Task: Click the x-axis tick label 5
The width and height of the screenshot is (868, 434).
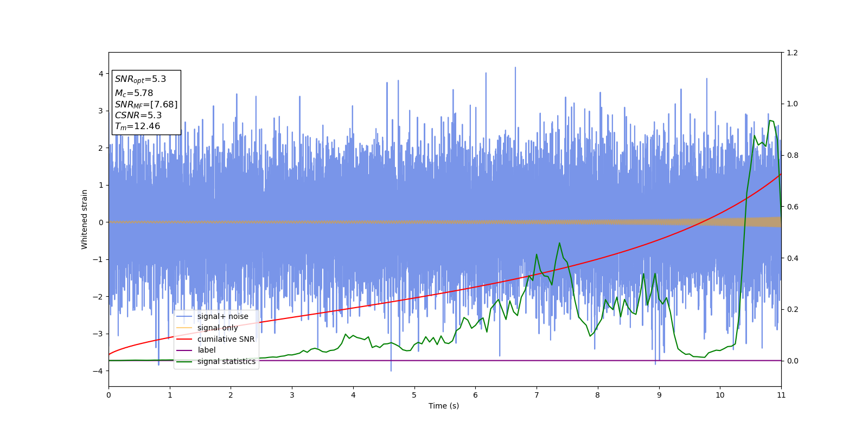Action: coord(414,395)
